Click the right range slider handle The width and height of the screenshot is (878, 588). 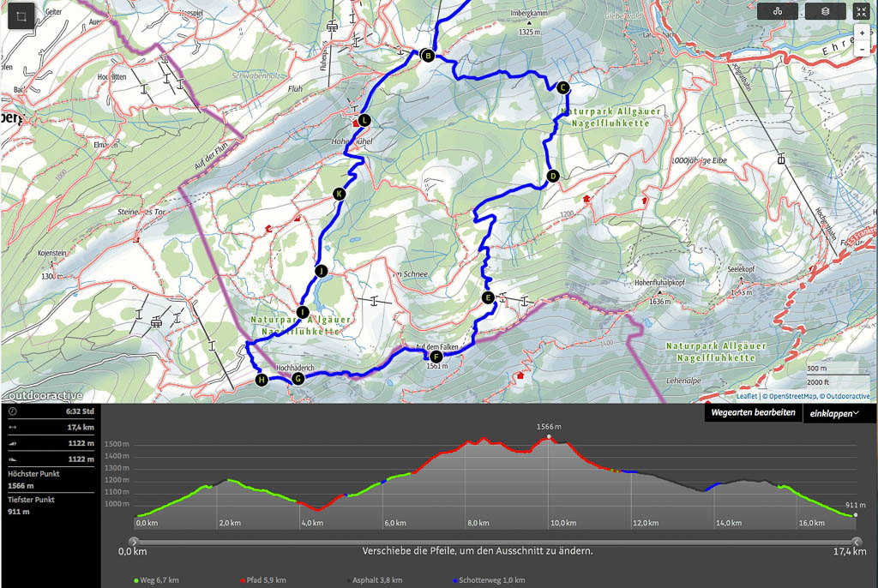pos(857,541)
